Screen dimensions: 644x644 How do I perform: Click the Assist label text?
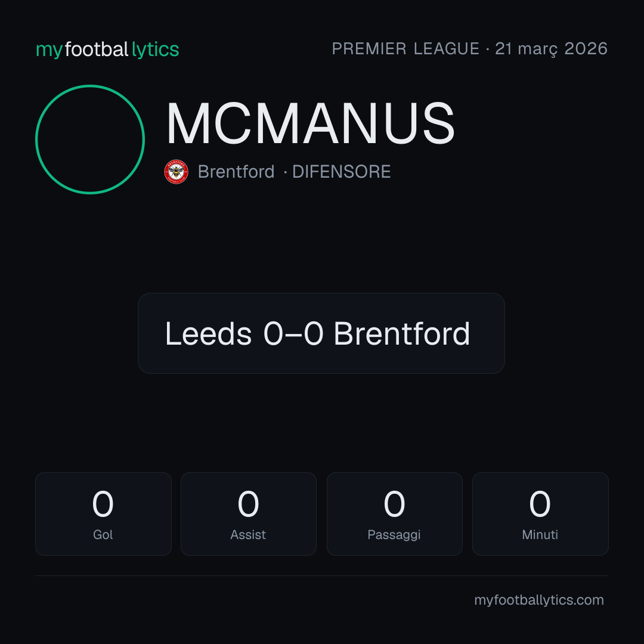pos(248,535)
